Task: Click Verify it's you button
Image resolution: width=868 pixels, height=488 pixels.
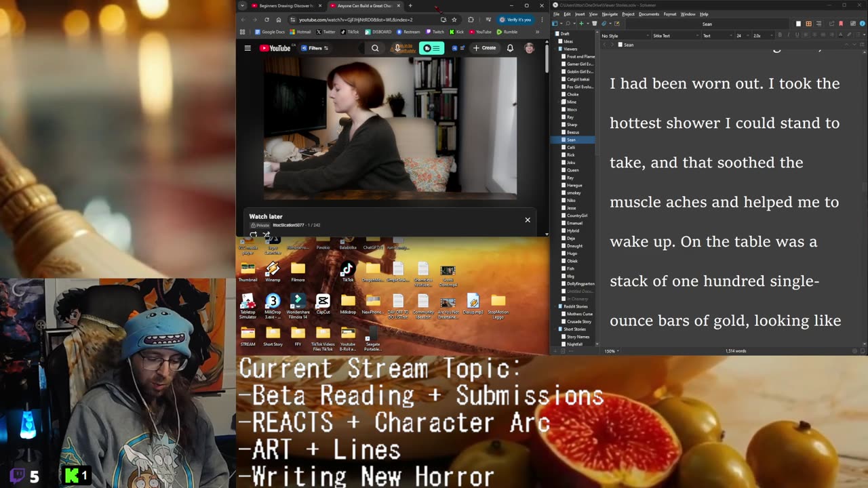Action: 516,20
